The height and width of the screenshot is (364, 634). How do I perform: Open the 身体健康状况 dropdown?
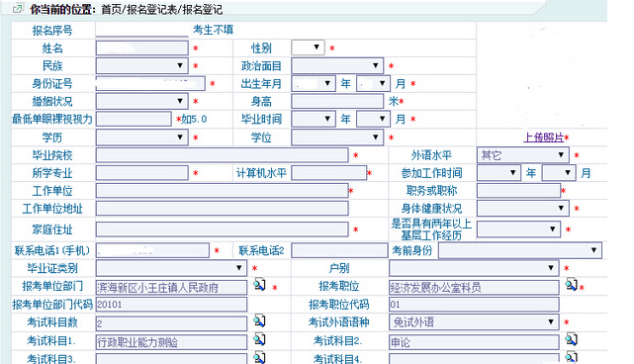pyautogui.click(x=523, y=209)
